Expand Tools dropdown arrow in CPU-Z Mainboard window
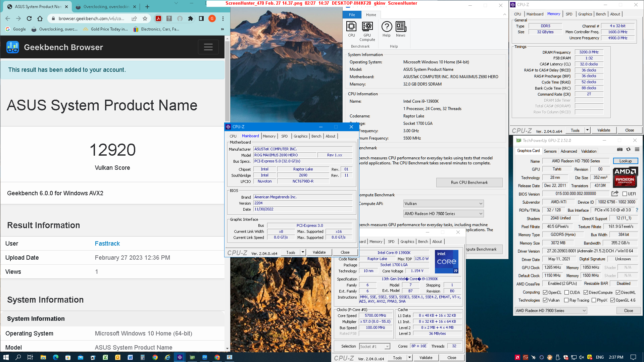 click(303, 252)
